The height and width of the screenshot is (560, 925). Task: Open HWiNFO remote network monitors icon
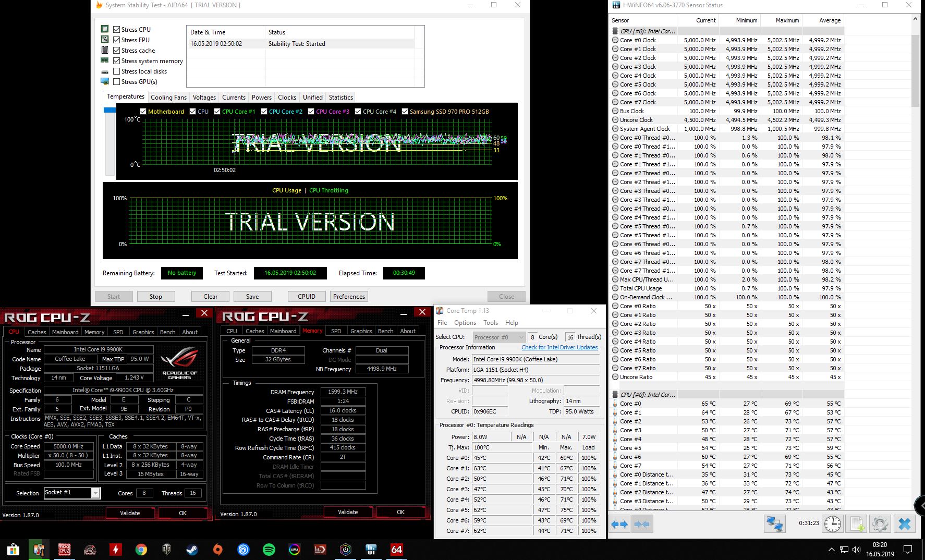tap(775, 524)
